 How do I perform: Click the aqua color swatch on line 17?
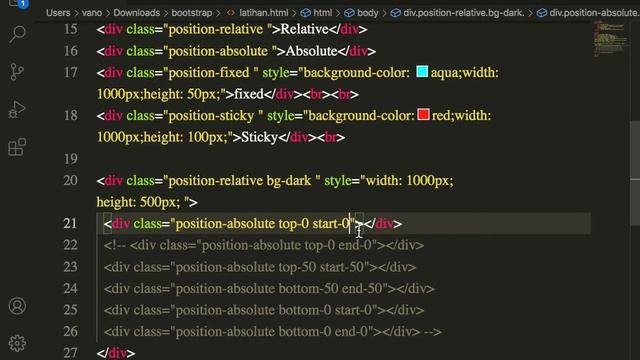click(x=422, y=71)
